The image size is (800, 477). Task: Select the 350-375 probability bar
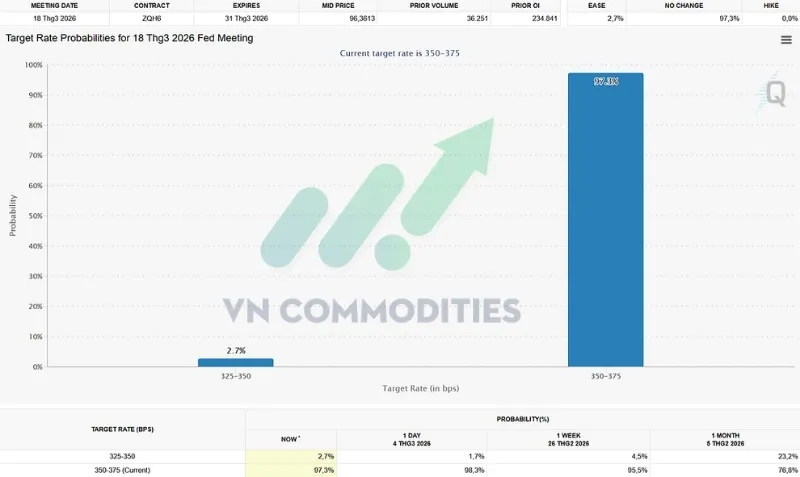605,219
